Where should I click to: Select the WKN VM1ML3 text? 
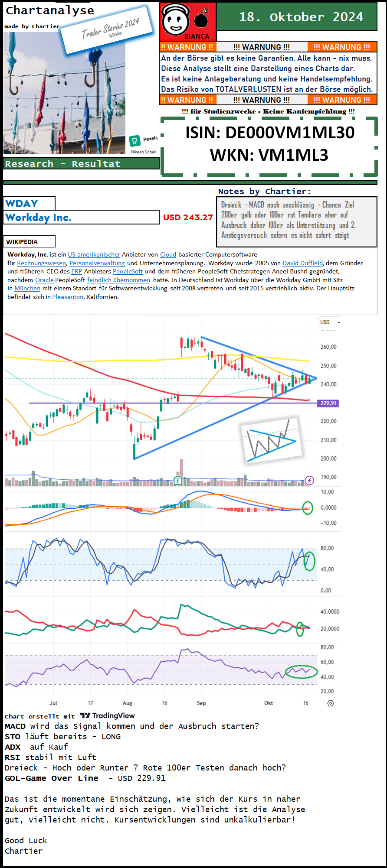(269, 155)
